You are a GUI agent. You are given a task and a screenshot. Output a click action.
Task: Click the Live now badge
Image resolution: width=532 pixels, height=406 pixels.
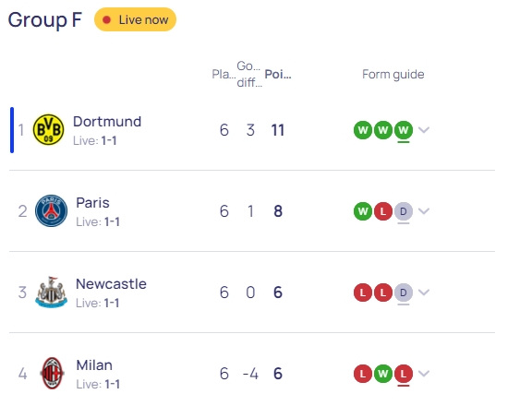pos(135,19)
